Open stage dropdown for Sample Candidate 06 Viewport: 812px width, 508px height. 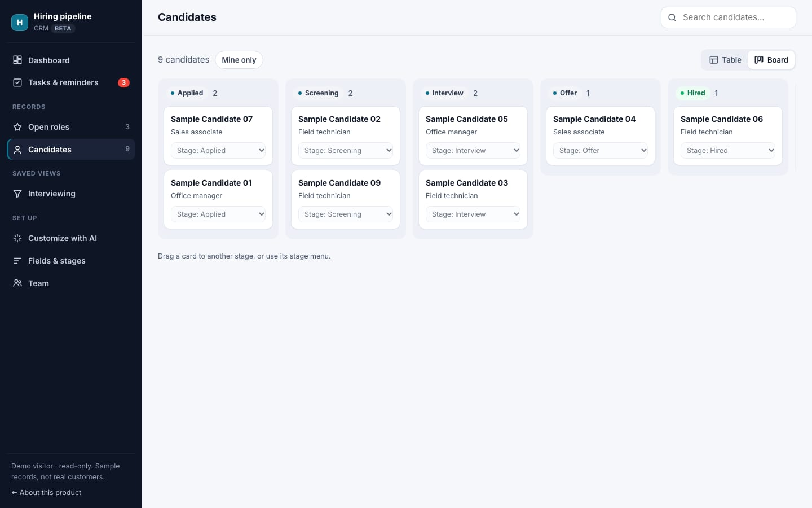(x=728, y=151)
